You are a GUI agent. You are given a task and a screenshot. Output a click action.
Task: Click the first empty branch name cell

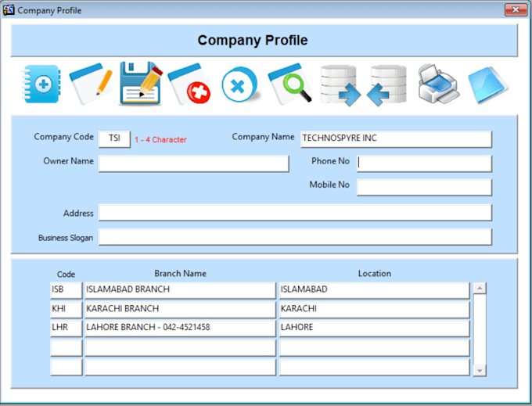point(181,347)
